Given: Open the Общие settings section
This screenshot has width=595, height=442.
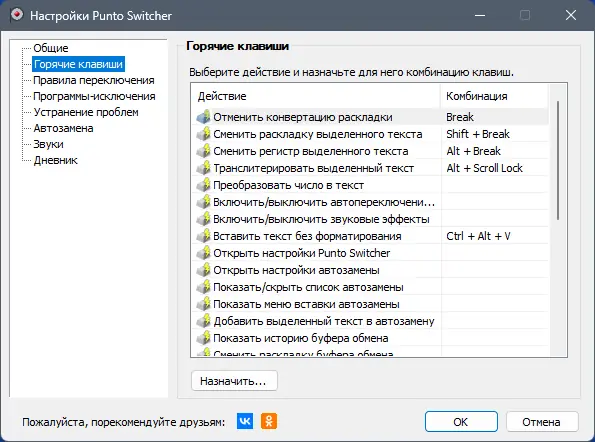Looking at the screenshot, I should [51, 48].
